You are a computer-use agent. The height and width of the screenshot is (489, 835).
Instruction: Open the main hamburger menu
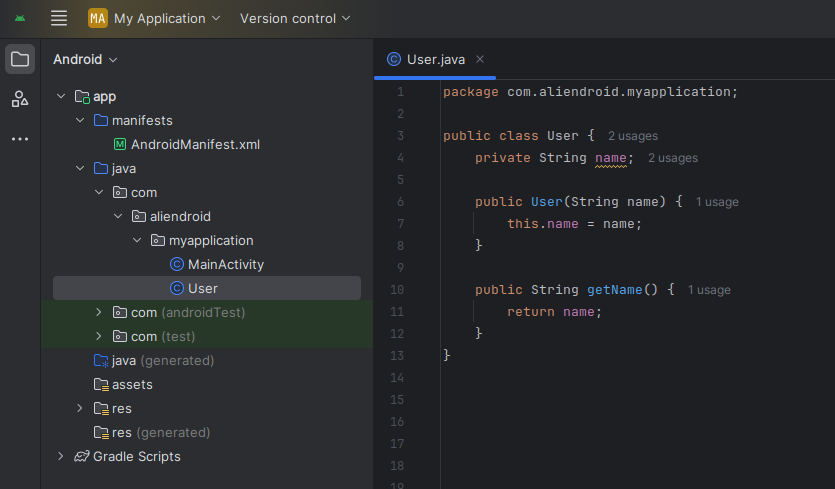59,18
